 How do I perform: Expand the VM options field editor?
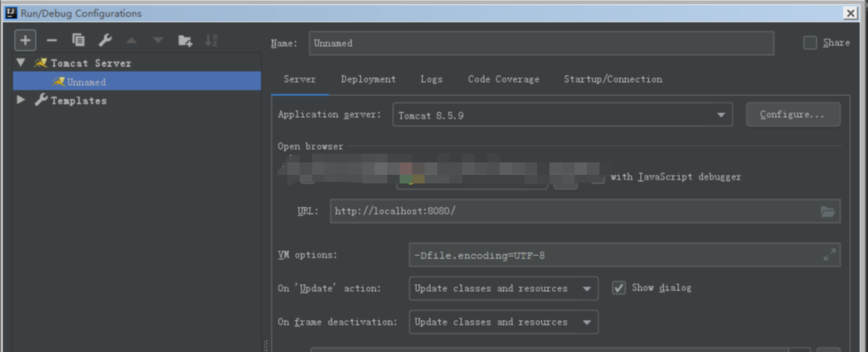coord(829,255)
